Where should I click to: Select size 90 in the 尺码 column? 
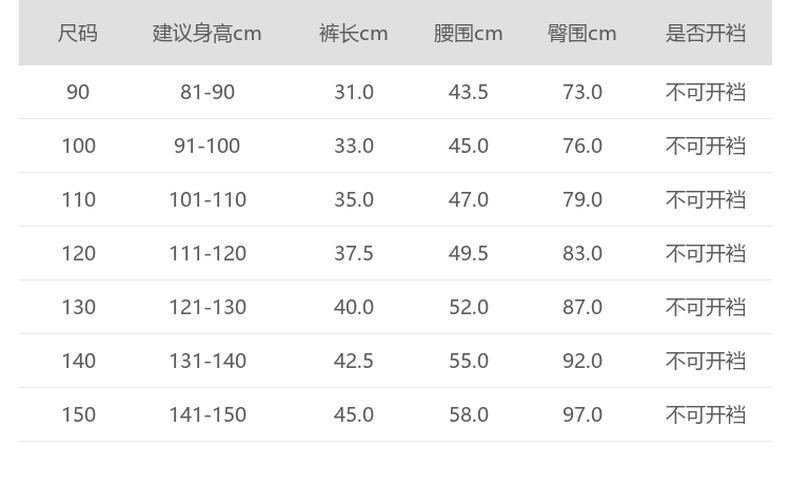[78, 92]
